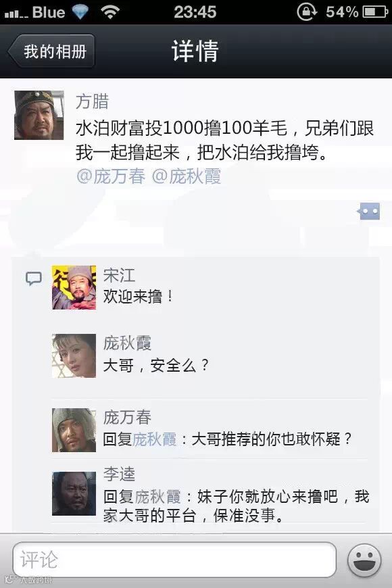Open the comment bubble action icon
The height and width of the screenshot is (588, 392).
click(x=368, y=212)
